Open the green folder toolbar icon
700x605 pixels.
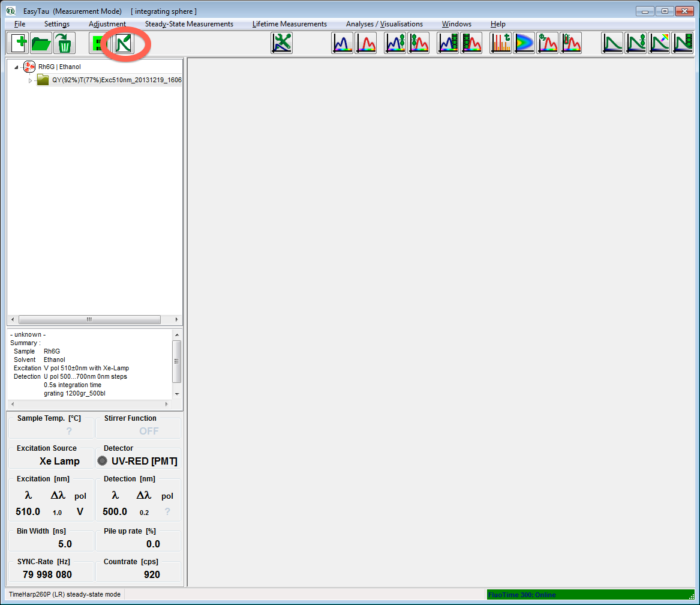click(41, 44)
